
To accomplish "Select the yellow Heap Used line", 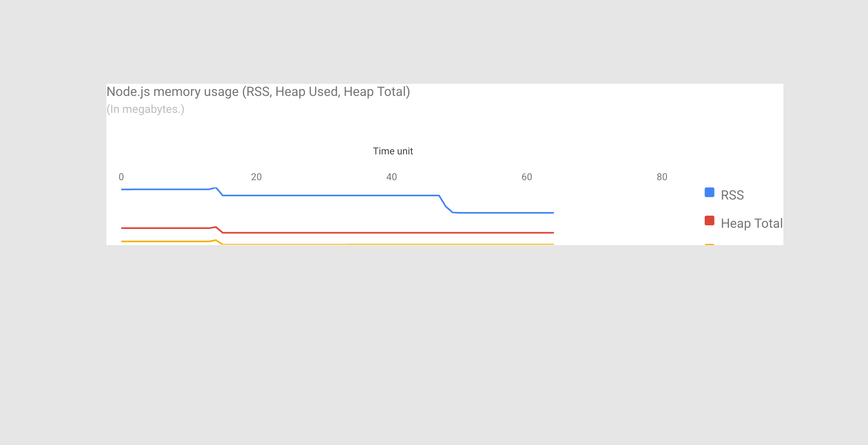I will point(363,244).
